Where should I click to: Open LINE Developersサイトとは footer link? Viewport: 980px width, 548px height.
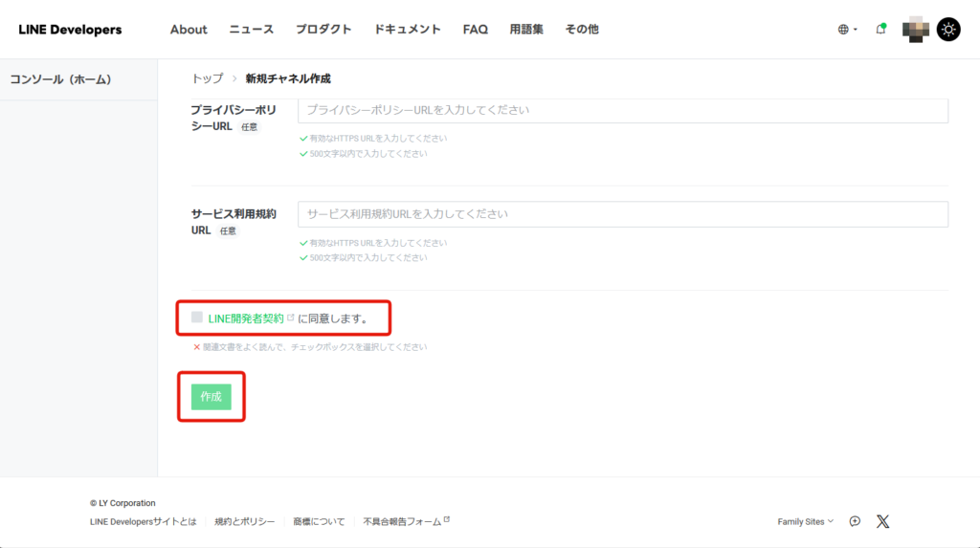pyautogui.click(x=144, y=522)
